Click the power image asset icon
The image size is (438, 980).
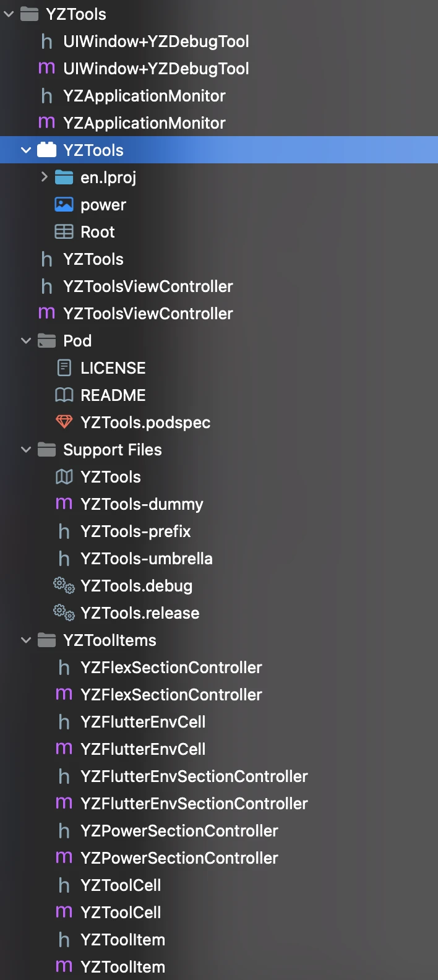64,205
